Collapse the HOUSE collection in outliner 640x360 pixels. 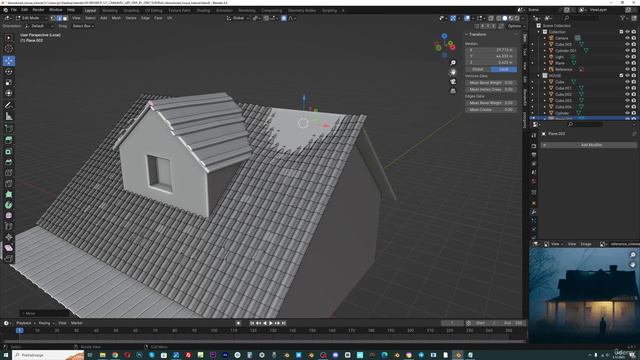pos(539,76)
